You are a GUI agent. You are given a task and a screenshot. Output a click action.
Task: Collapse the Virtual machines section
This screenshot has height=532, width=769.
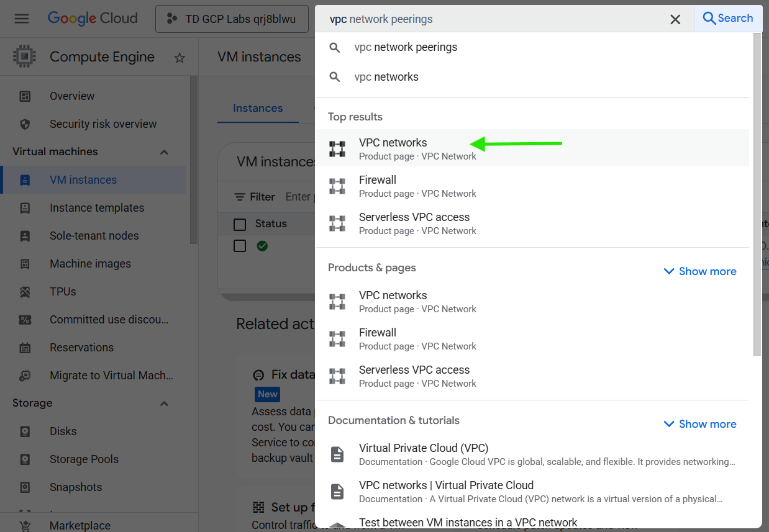pos(164,152)
